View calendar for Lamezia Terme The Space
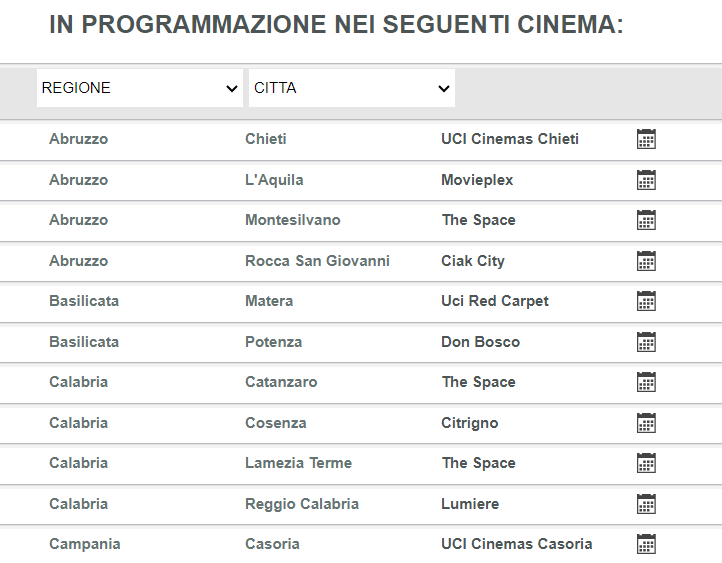This screenshot has width=722, height=563. (x=646, y=463)
